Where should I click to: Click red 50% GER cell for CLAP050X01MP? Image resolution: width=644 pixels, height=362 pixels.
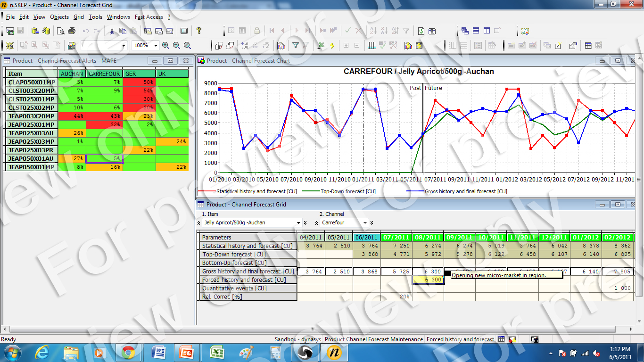point(139,82)
